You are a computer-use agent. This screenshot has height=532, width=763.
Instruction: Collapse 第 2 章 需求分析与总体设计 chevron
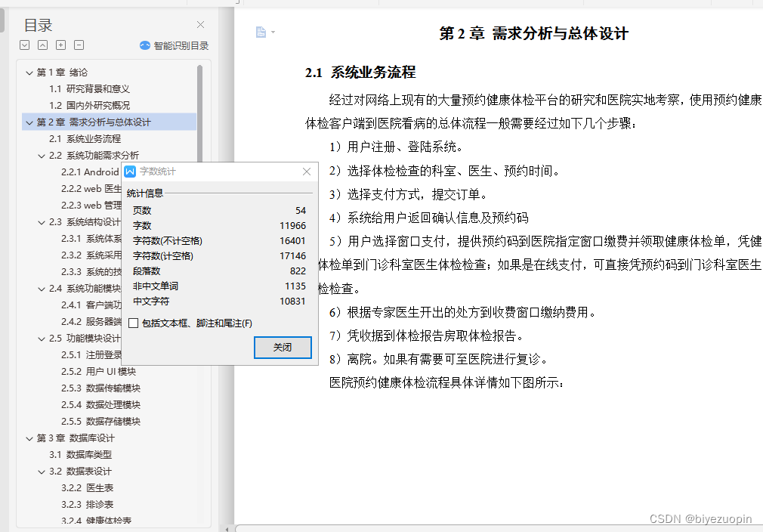29,122
